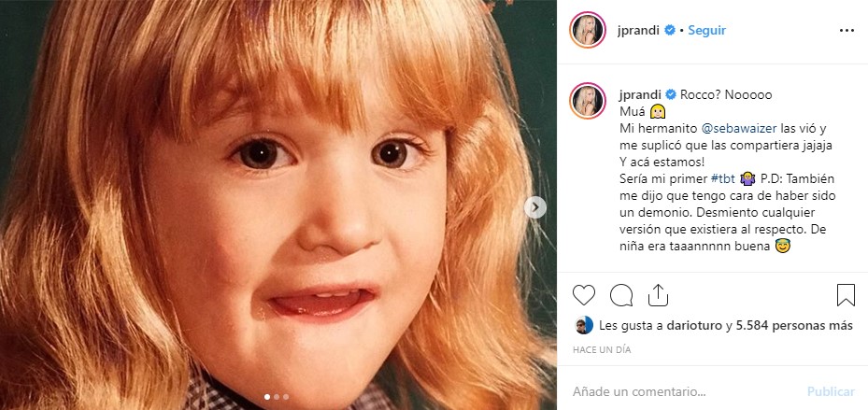
Task: Click the 'Hace un día' timestamp
Action: click(x=604, y=348)
